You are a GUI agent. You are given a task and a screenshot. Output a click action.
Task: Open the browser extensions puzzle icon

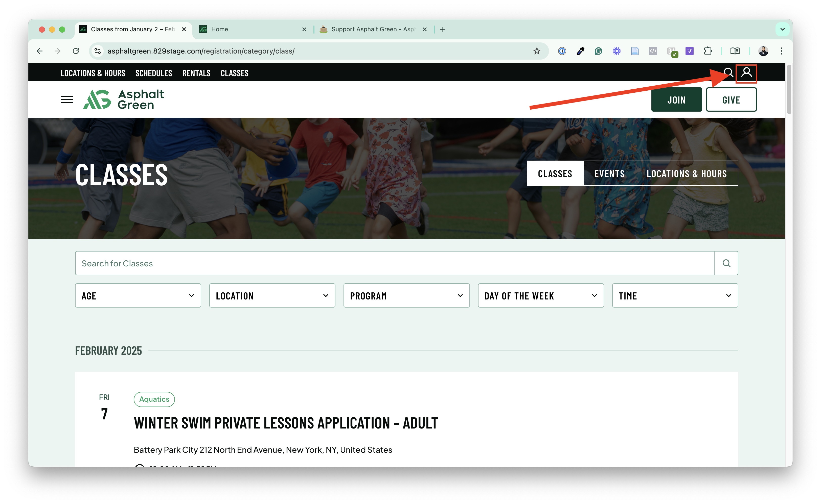click(x=708, y=51)
